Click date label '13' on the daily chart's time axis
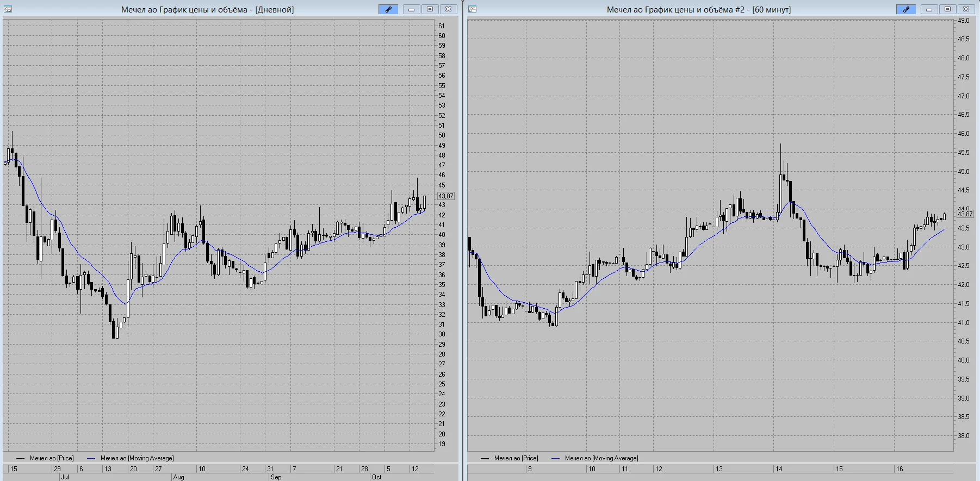 point(108,468)
